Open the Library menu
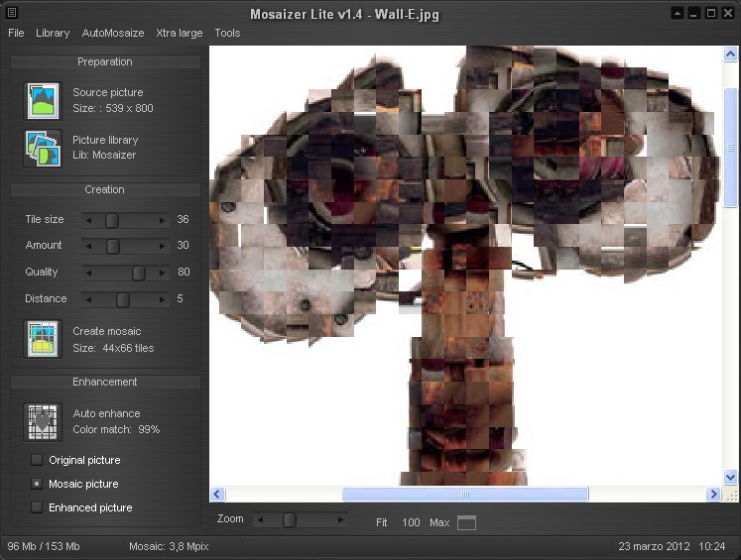The width and height of the screenshot is (741, 560). click(x=53, y=33)
